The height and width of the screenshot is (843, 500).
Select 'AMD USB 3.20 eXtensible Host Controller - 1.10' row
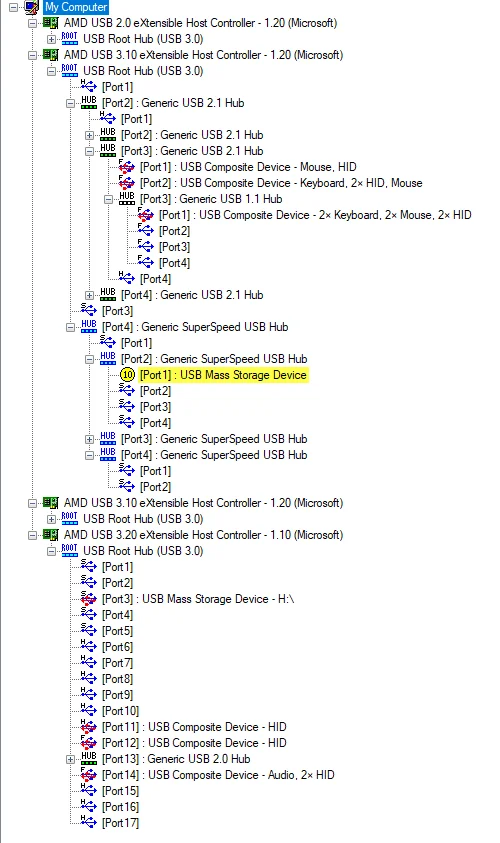tap(203, 535)
